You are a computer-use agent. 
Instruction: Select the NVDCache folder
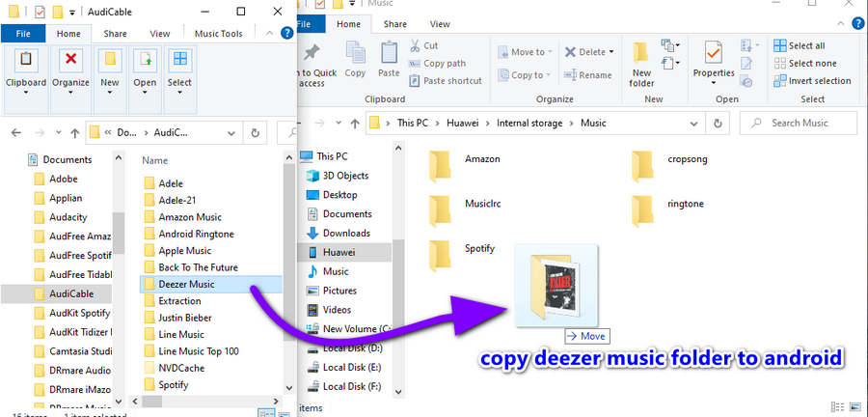click(174, 368)
